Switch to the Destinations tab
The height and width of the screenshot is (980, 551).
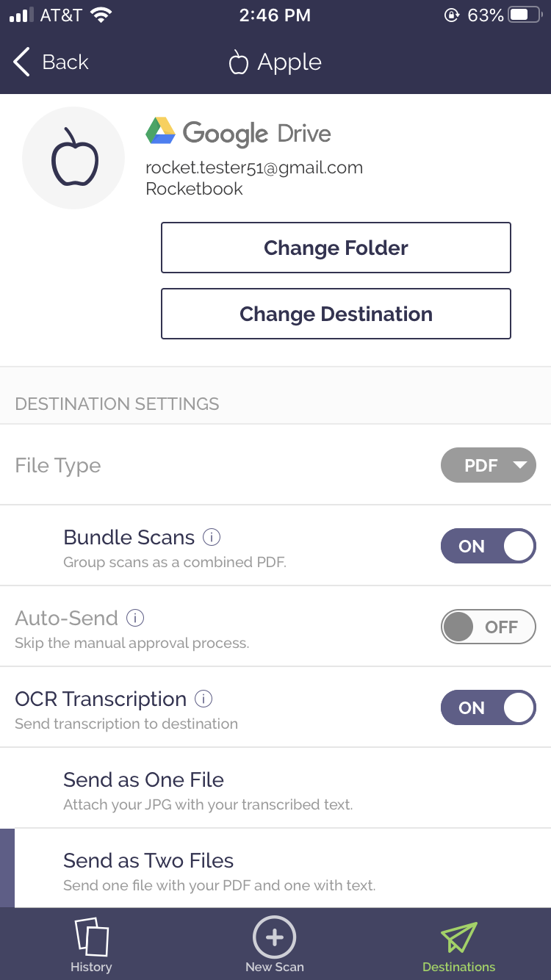(x=458, y=946)
